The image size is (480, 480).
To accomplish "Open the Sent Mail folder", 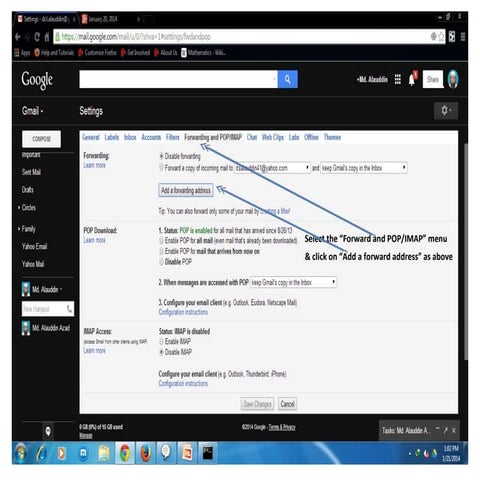I will pos(31,172).
